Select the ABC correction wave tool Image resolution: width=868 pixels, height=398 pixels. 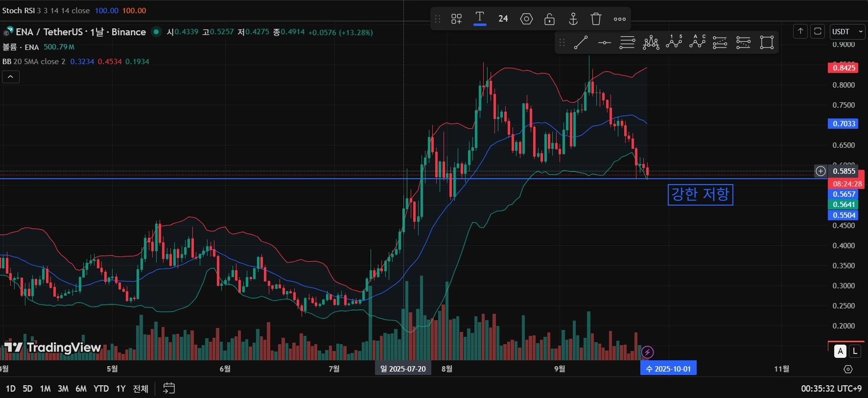coord(697,41)
